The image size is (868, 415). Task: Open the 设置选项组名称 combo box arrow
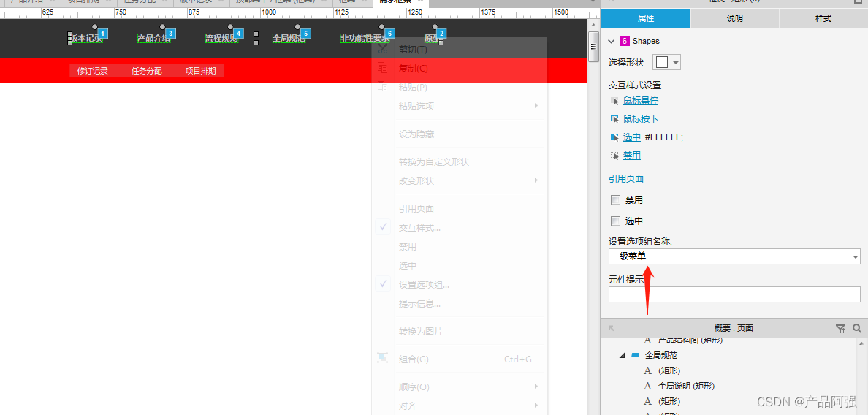pyautogui.click(x=856, y=256)
